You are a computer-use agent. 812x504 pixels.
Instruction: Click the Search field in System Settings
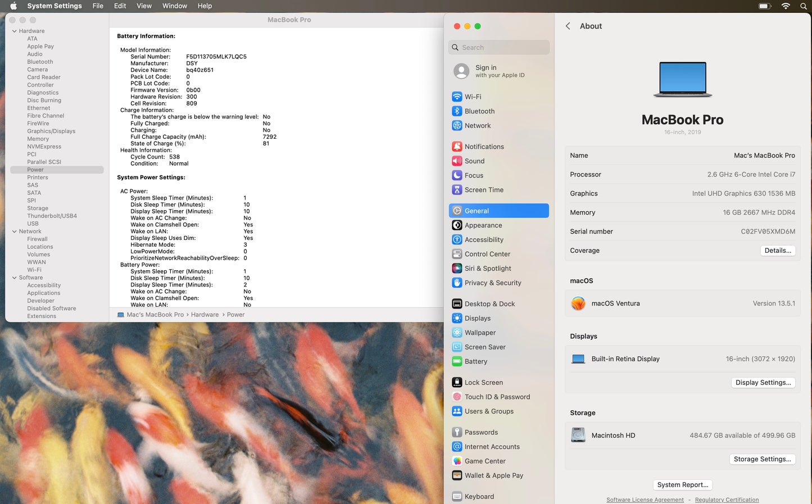click(x=499, y=48)
